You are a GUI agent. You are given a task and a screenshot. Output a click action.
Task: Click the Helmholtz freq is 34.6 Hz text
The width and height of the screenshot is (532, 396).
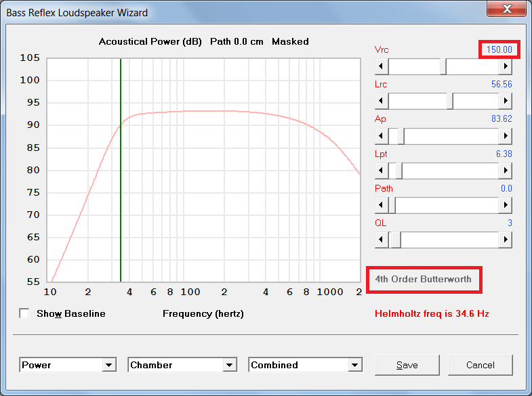pos(432,313)
